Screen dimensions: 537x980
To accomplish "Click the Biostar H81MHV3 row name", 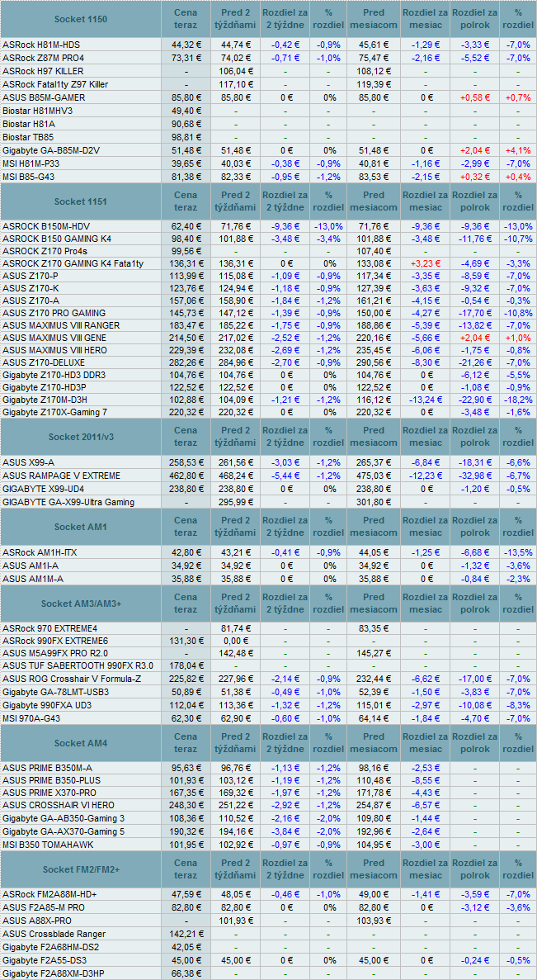I will click(x=37, y=111).
